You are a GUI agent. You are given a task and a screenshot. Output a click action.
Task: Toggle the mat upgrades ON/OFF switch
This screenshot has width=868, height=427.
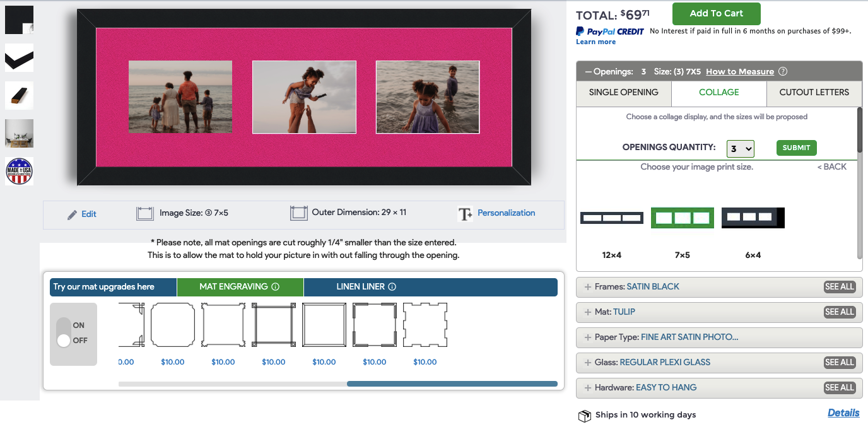coord(64,333)
